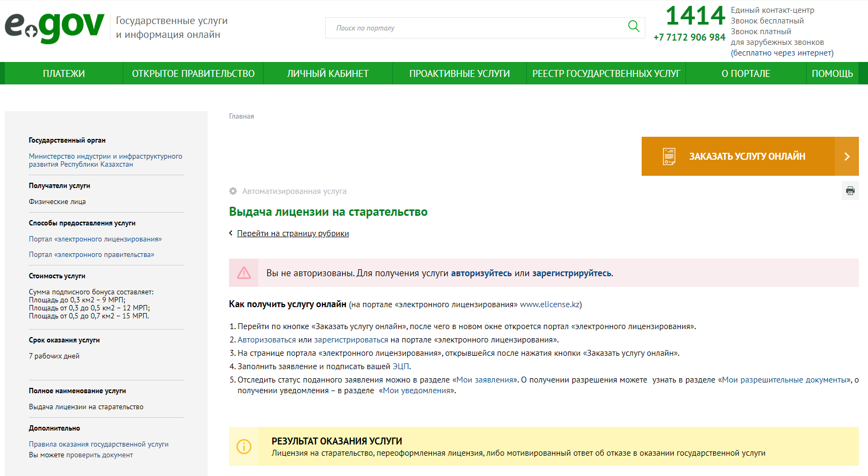Click sidebar text Физические лица
The image size is (868, 476).
click(x=57, y=201)
